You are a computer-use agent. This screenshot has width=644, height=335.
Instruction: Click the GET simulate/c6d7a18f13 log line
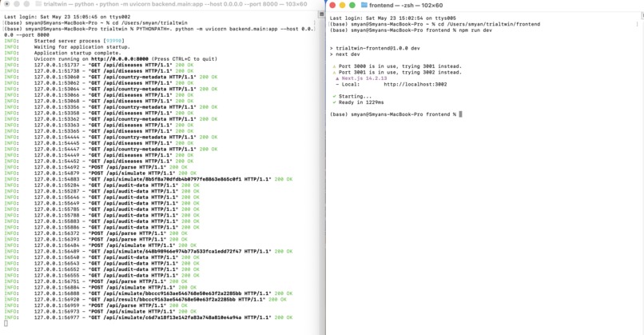coord(149,317)
